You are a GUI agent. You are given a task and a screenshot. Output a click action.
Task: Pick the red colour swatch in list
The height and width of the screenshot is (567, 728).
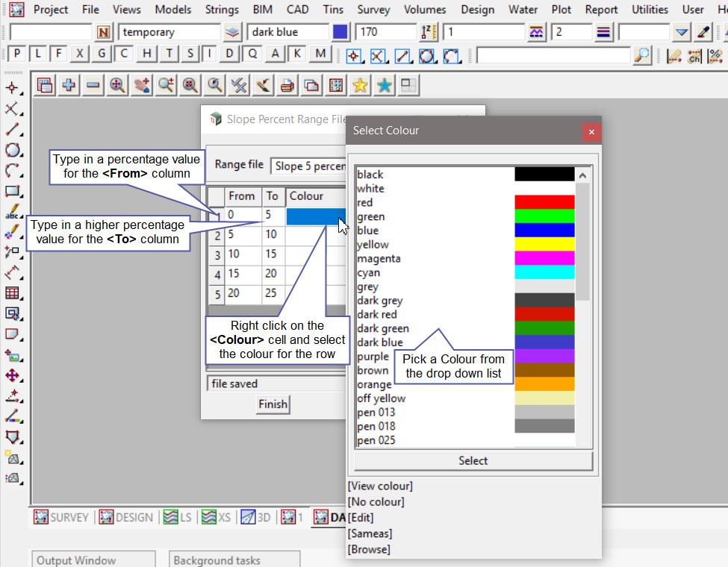point(544,202)
